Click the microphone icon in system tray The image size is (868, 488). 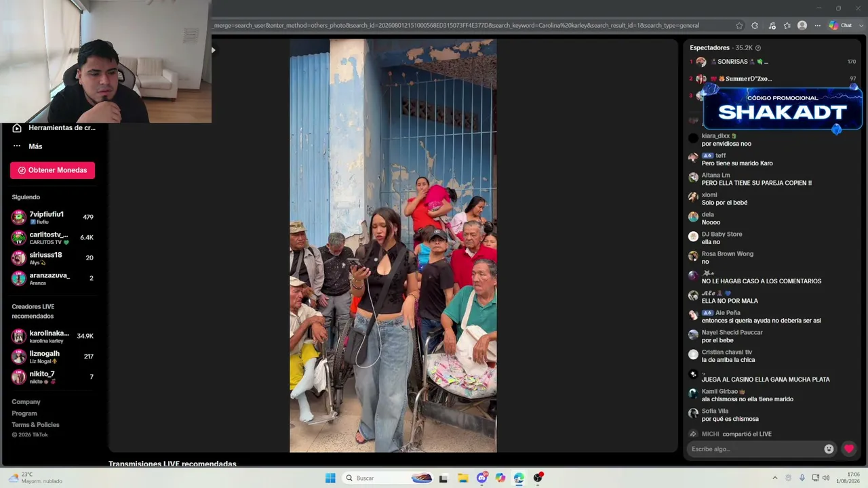click(802, 478)
